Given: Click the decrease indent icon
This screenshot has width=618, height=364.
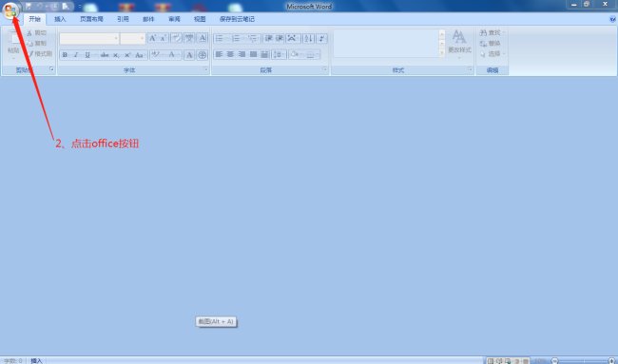Looking at the screenshot, I should pyautogui.click(x=269, y=38).
